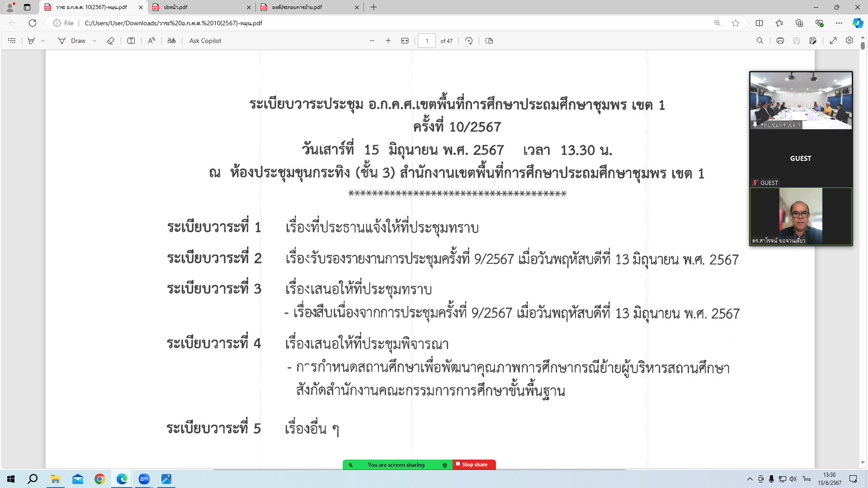Expand the Draw tool options arrow
868x488 pixels.
[94, 41]
